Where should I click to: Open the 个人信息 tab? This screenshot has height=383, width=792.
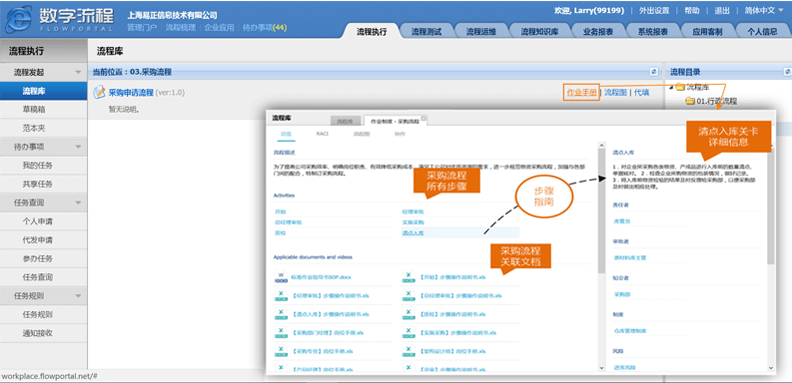click(762, 31)
